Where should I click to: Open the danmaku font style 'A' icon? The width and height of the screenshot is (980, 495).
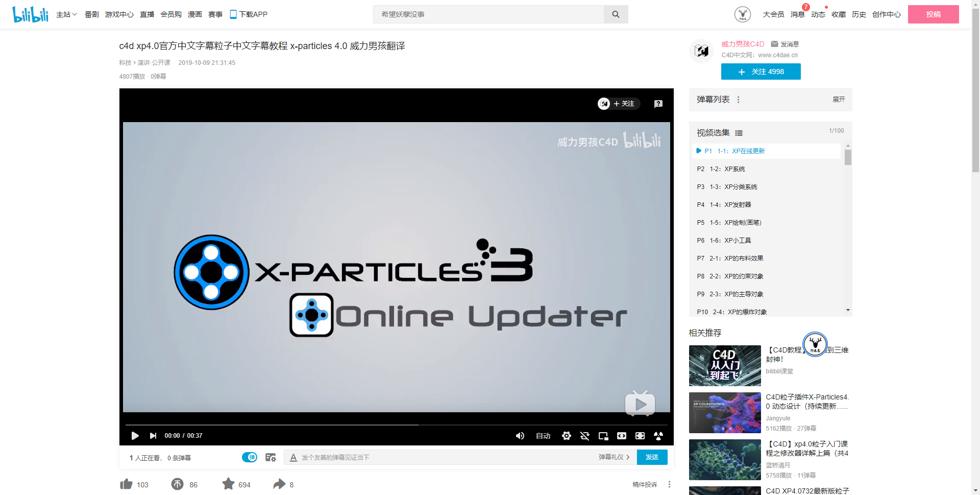(x=293, y=458)
